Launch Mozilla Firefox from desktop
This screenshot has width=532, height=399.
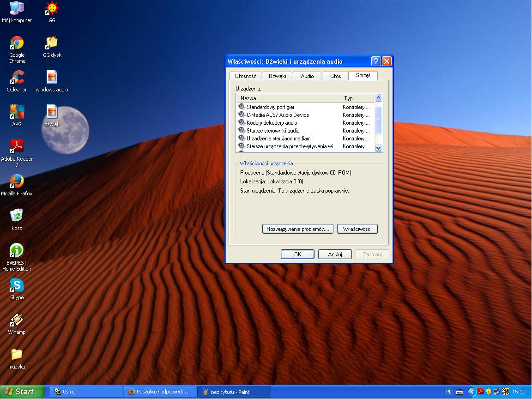click(17, 185)
